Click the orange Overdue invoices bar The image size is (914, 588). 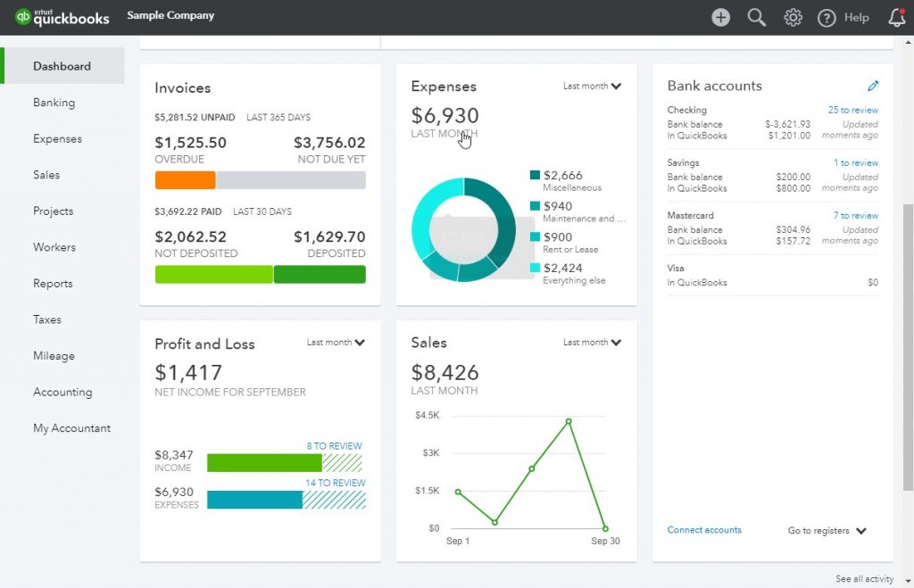(185, 180)
